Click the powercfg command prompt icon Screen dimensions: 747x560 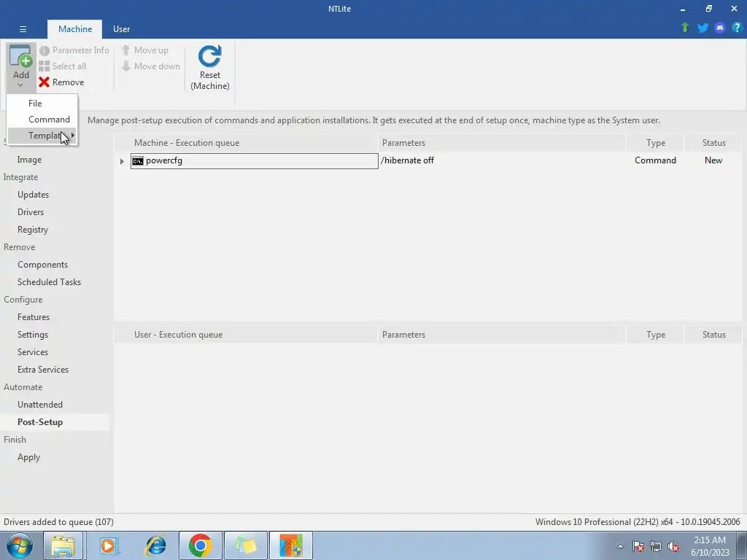[x=138, y=161]
